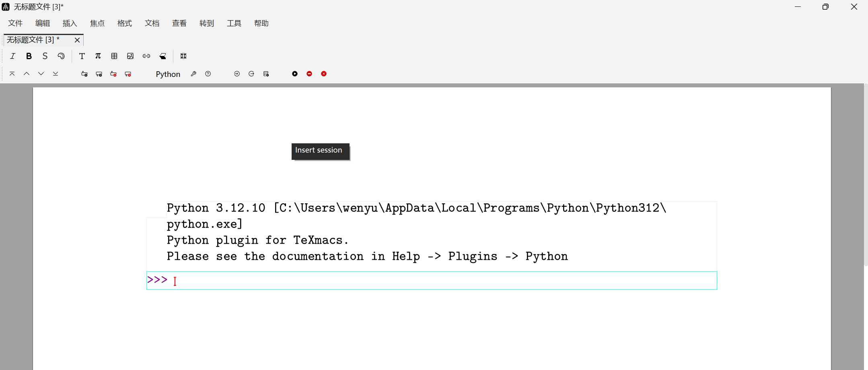The height and width of the screenshot is (370, 868).
Task: Apply italic text formatting
Action: tap(13, 56)
